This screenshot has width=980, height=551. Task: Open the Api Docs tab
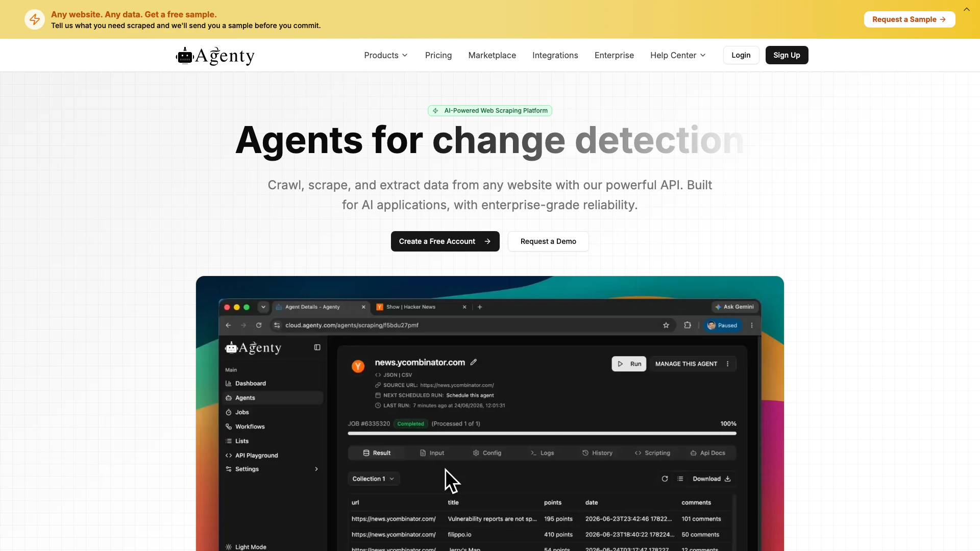(707, 453)
